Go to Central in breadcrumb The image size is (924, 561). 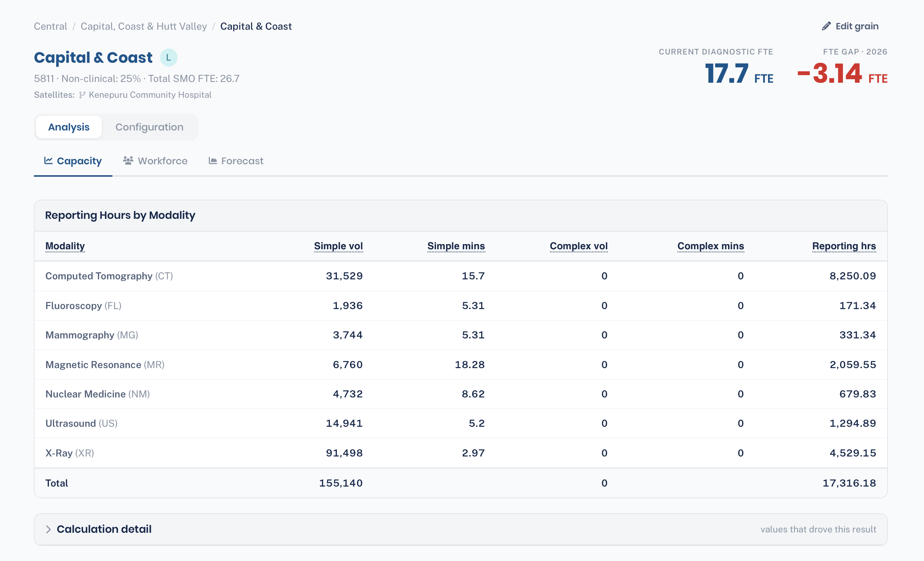pos(50,26)
